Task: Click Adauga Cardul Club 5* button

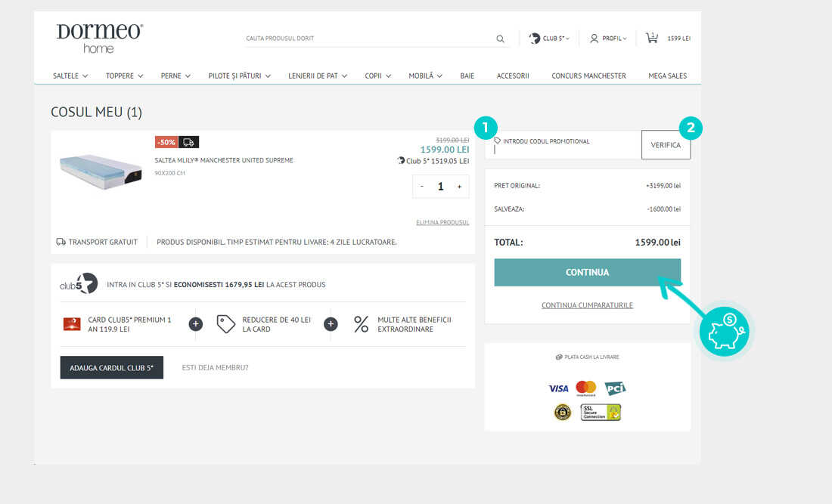Action: (112, 368)
